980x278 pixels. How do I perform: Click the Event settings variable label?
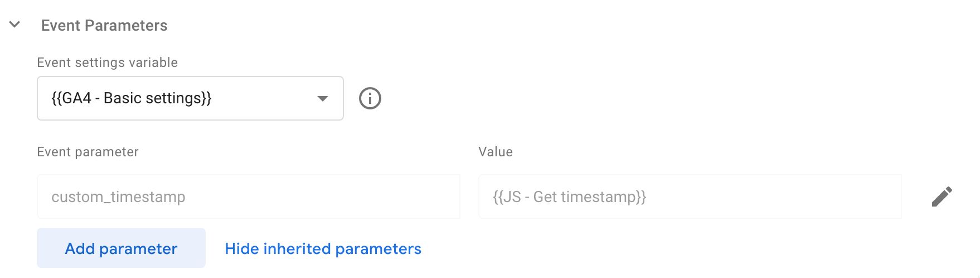coord(108,63)
